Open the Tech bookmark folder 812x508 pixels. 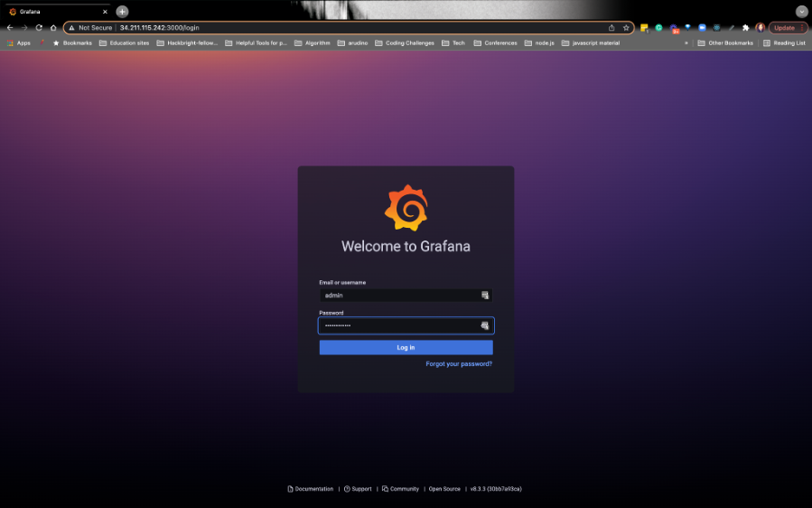tap(453, 43)
